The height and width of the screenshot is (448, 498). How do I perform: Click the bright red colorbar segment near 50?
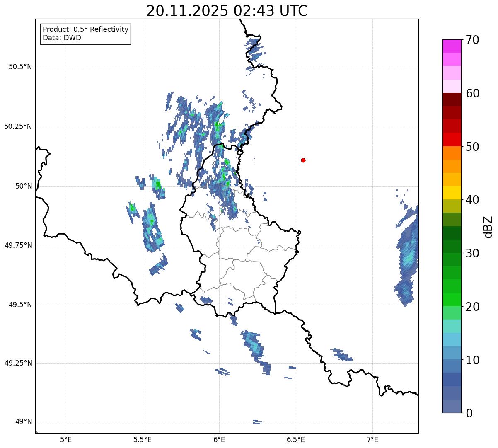click(452, 140)
